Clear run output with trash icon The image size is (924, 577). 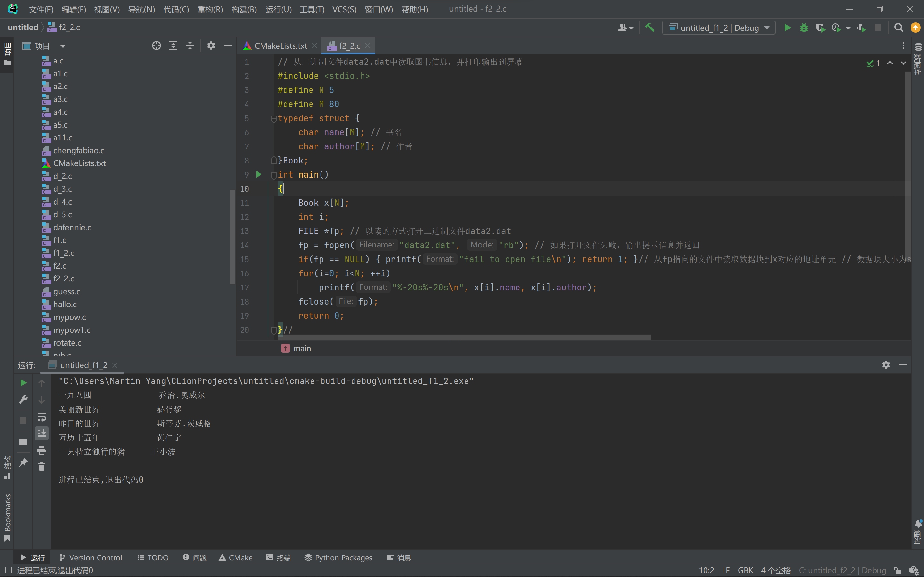click(x=42, y=466)
